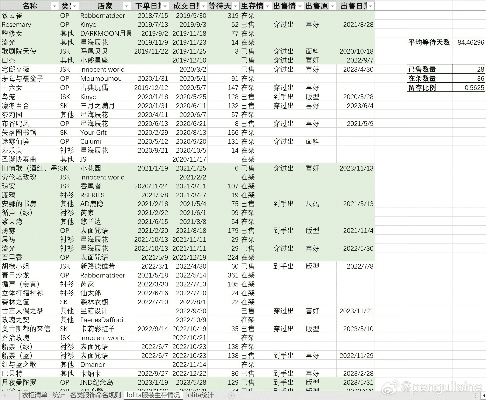Select the 2022/9/7 sale date cell
486x400 pixels.
356,60
